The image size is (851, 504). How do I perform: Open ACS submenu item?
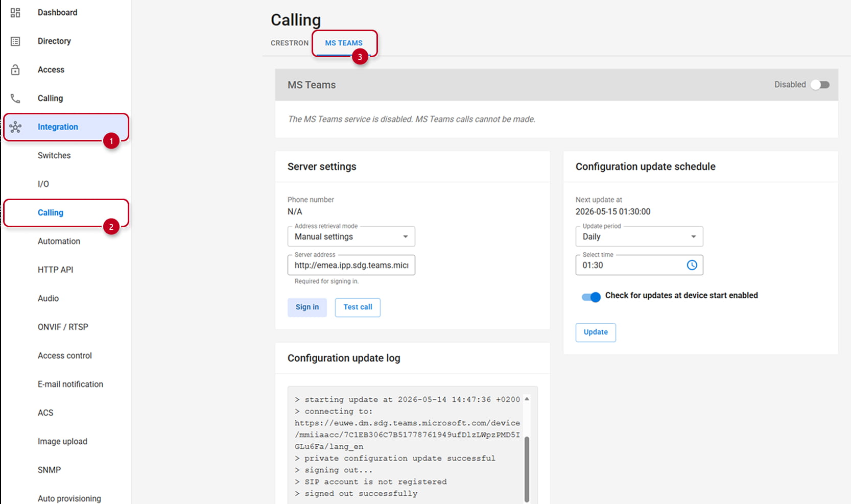[45, 413]
